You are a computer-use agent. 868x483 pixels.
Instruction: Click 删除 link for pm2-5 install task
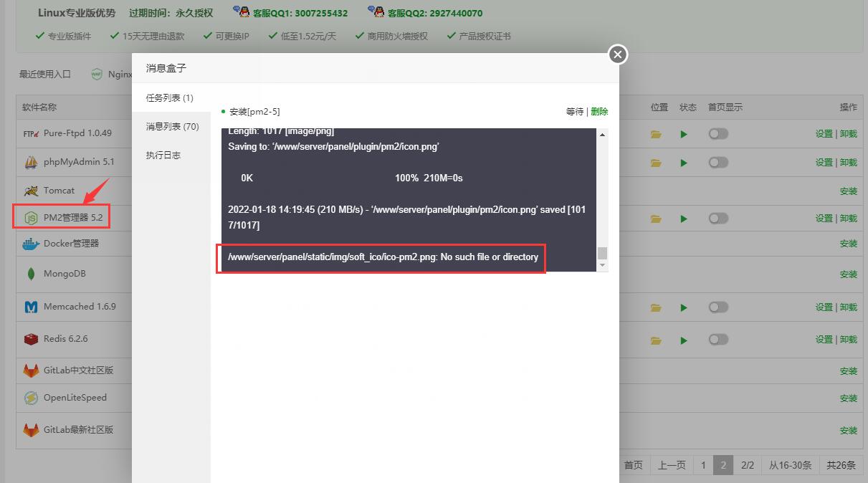pos(599,112)
